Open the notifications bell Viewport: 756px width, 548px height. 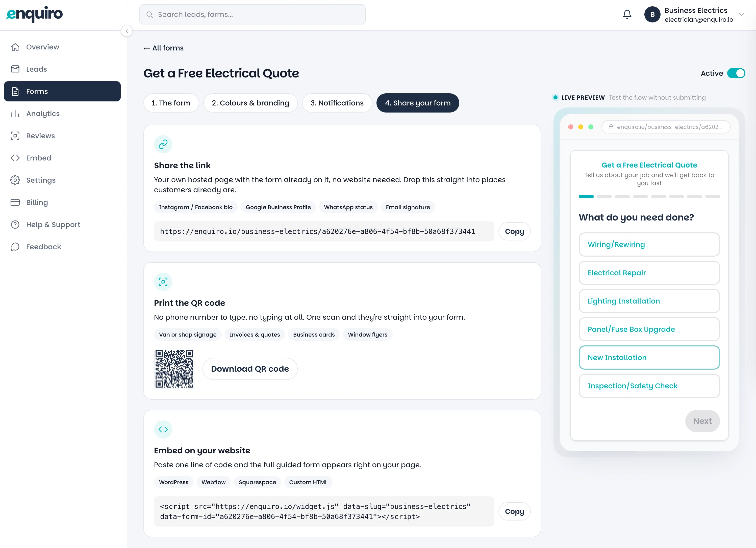click(x=627, y=14)
